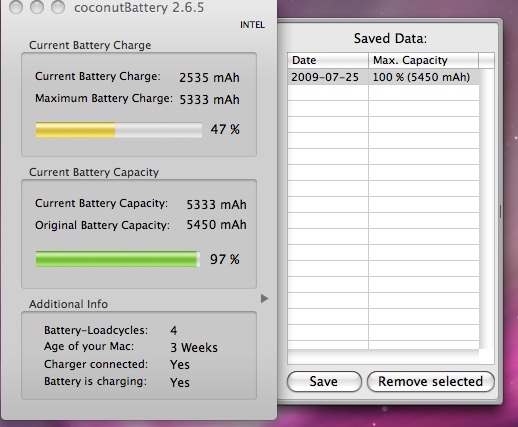This screenshot has height=427, width=518.
Task: Click the Battery is charging Yes value
Action: [180, 382]
